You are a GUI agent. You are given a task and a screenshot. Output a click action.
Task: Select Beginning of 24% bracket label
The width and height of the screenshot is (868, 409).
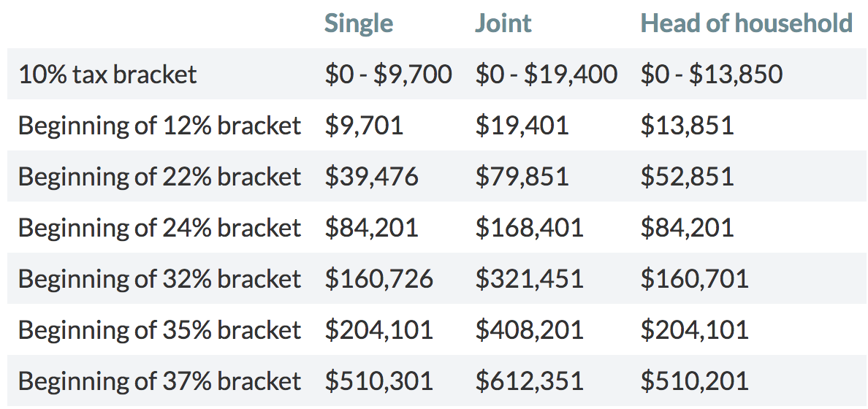pyautogui.click(x=159, y=228)
